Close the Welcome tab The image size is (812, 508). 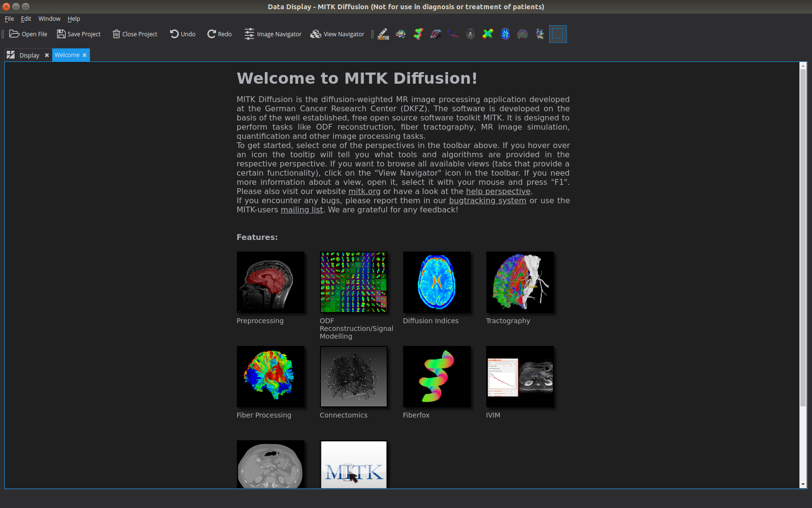[85, 55]
